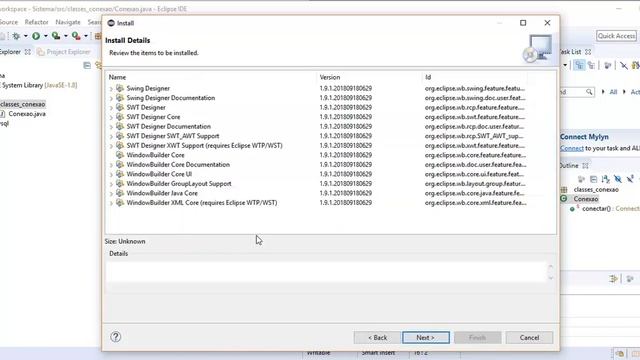Viewport: 640px width, 360px height.
Task: Select classes_conexao package in Package Explorer
Action: [22, 104]
